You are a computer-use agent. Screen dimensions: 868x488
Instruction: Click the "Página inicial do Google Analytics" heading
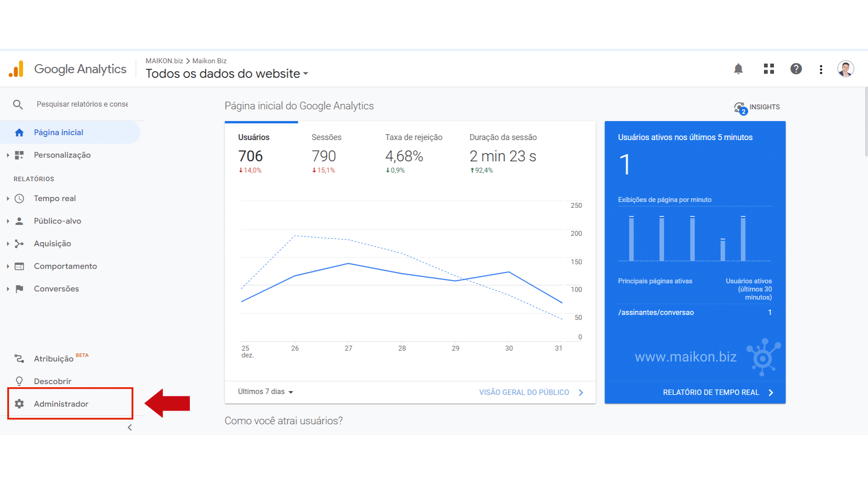click(299, 106)
